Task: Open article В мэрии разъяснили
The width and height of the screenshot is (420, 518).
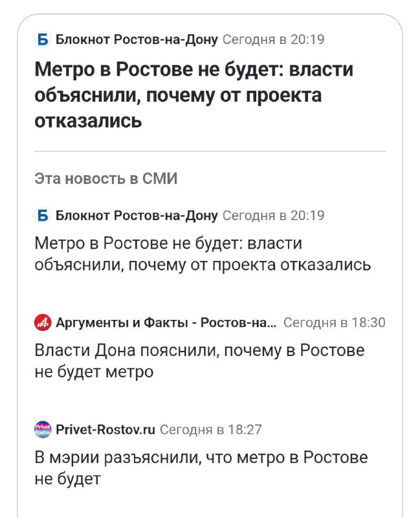Action: [201, 468]
